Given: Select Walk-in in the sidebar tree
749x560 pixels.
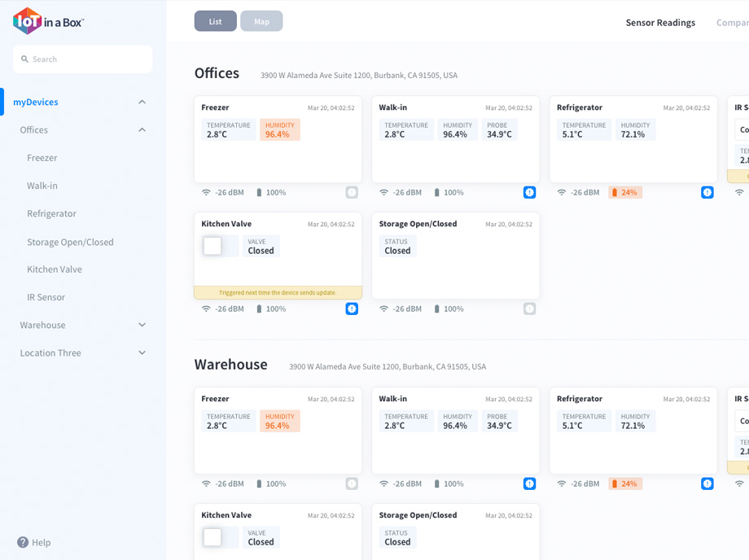Looking at the screenshot, I should click(x=42, y=186).
